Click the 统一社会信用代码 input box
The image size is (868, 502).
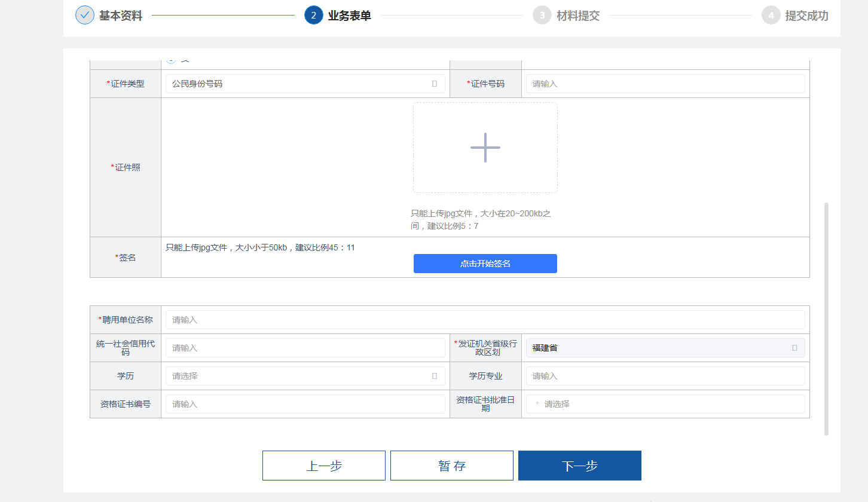tap(305, 348)
